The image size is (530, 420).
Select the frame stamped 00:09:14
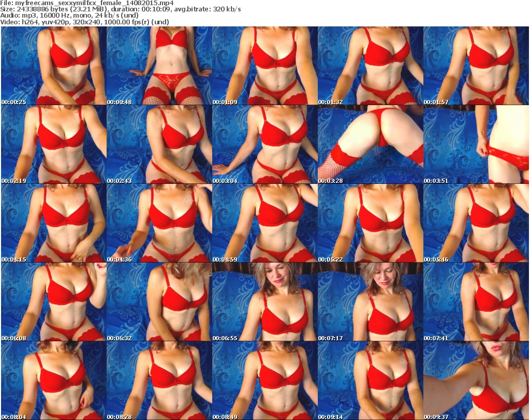pos(371,381)
